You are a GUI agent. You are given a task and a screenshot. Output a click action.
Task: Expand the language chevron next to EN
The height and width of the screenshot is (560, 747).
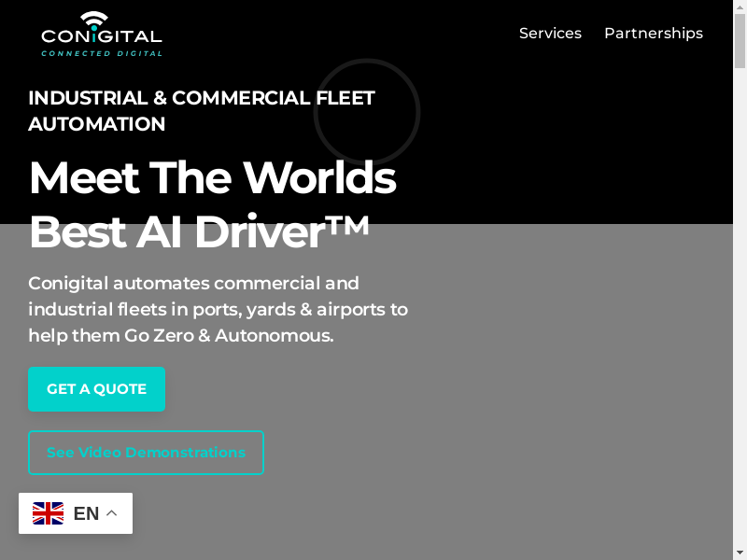[x=111, y=513]
